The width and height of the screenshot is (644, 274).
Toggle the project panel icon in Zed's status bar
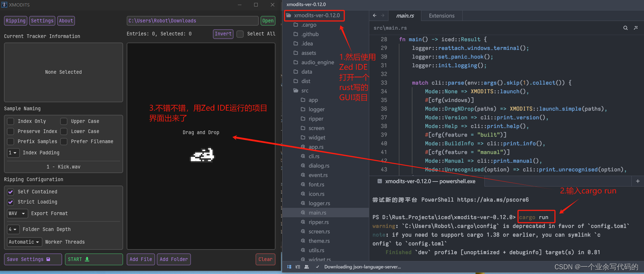pos(289,267)
